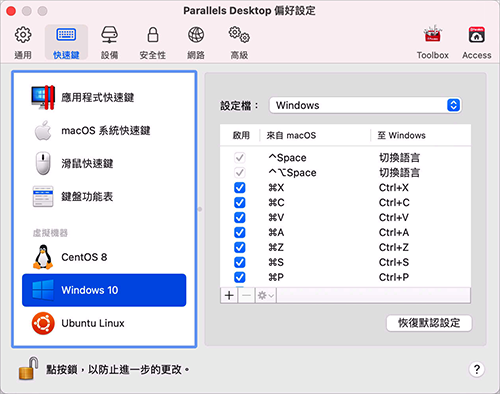Click the Toolbox label
The width and height of the screenshot is (500, 394).
432,55
